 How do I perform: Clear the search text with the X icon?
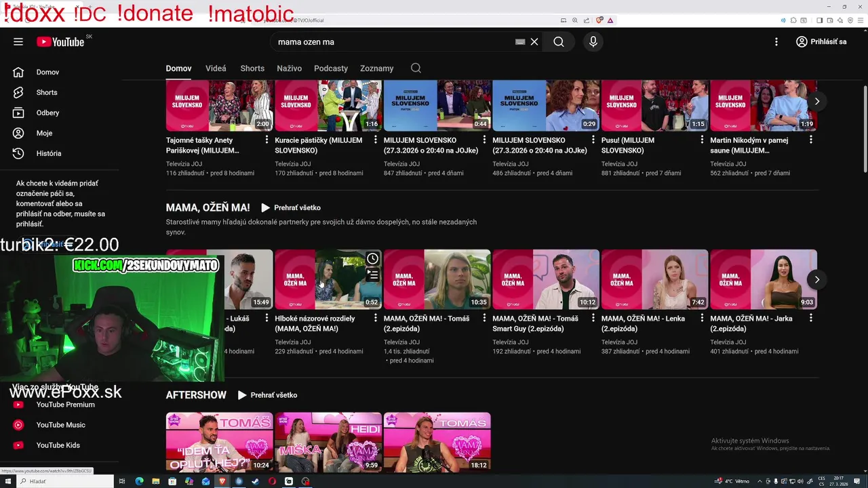coord(534,42)
